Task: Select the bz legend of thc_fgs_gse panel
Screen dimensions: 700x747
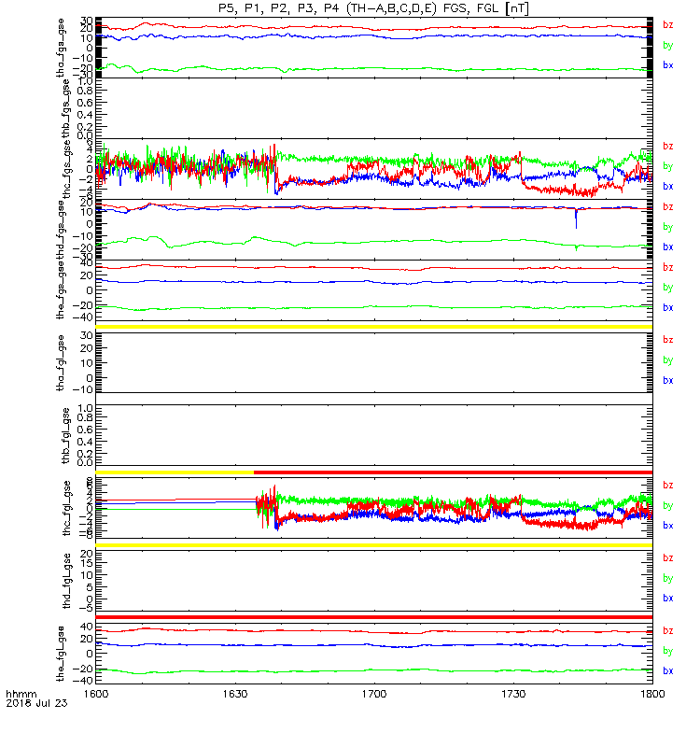Action: (x=668, y=147)
